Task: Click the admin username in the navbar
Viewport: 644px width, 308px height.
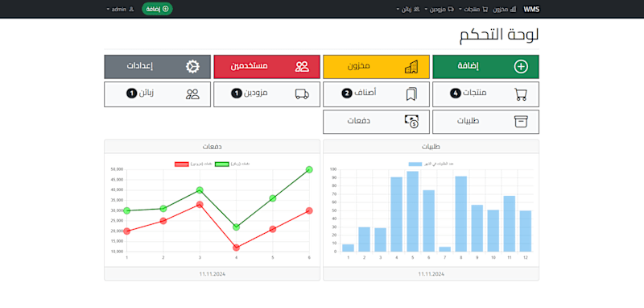Action: (x=119, y=9)
